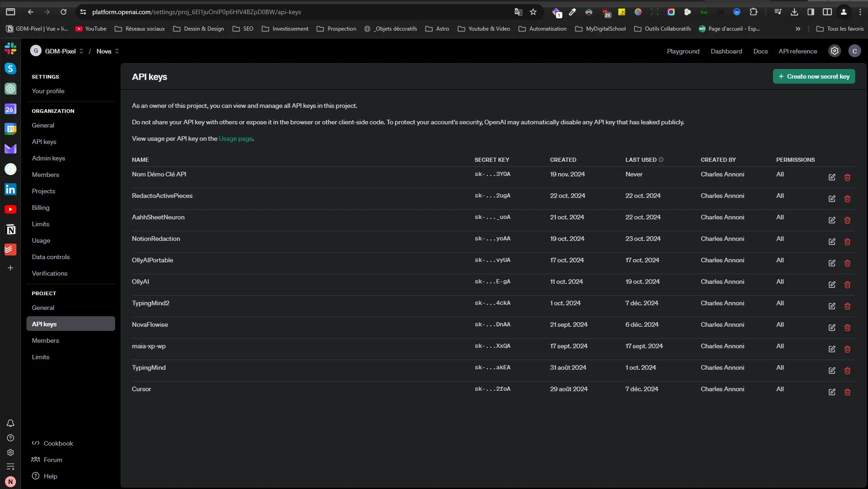The width and height of the screenshot is (868, 489).
Task: Open the Outils Collaboratifs bookmark folder
Action: (x=662, y=29)
